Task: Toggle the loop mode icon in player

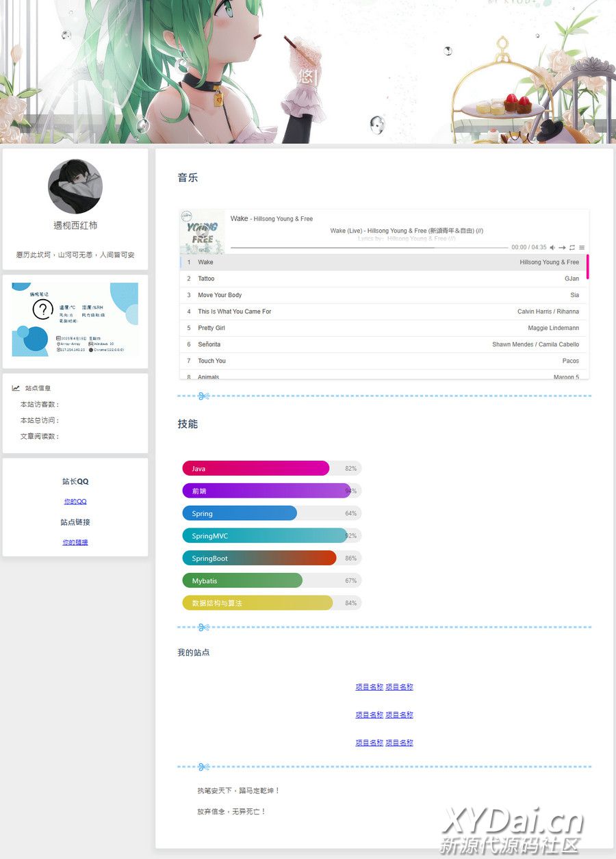Action: [x=572, y=248]
